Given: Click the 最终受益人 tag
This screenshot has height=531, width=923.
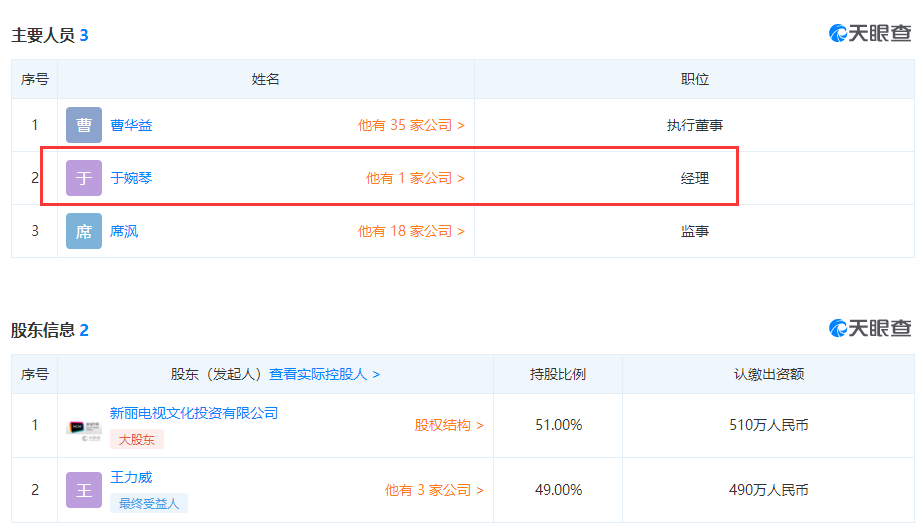Looking at the screenshot, I should point(149,503).
